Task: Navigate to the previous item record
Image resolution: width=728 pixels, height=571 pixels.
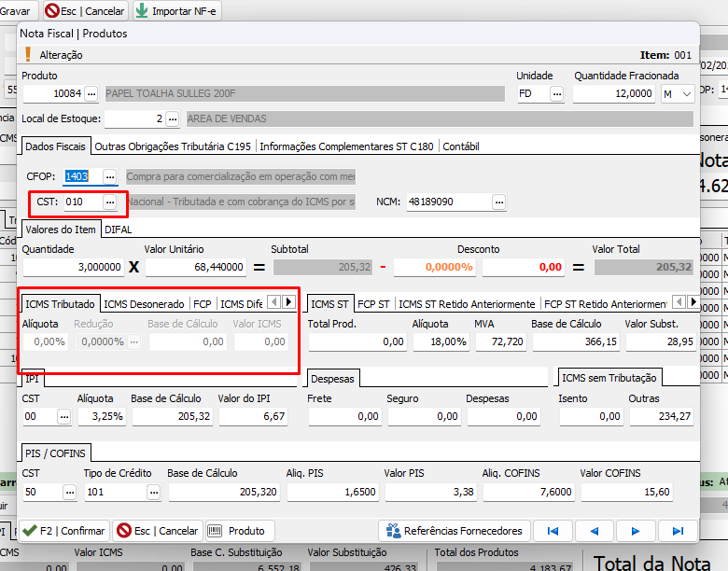Action: 595,530
